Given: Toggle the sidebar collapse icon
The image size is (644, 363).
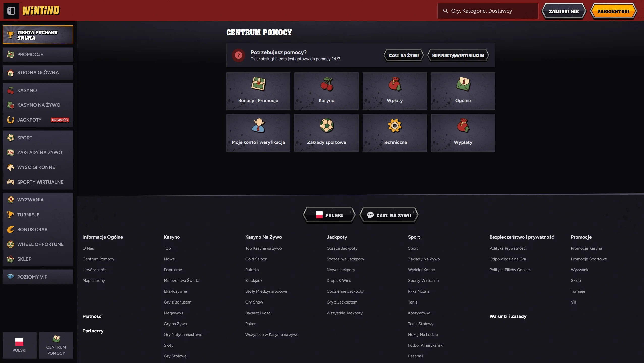Looking at the screenshot, I should click(11, 11).
